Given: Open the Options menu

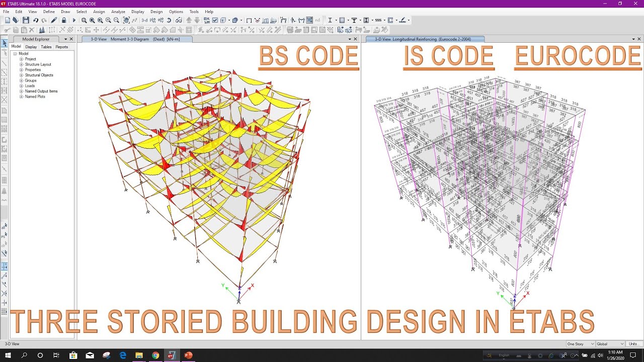Looking at the screenshot, I should pyautogui.click(x=176, y=12).
